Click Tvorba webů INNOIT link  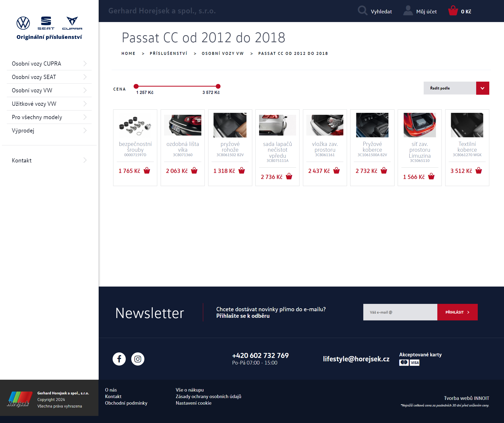(466, 398)
